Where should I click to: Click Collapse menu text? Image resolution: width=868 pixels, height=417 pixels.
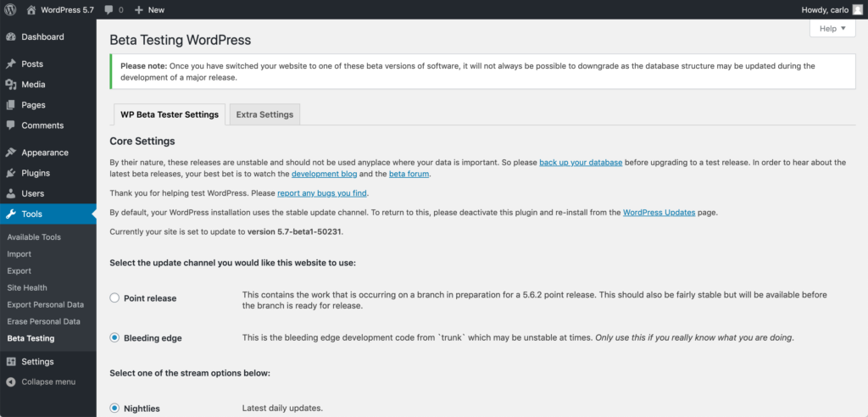click(48, 382)
